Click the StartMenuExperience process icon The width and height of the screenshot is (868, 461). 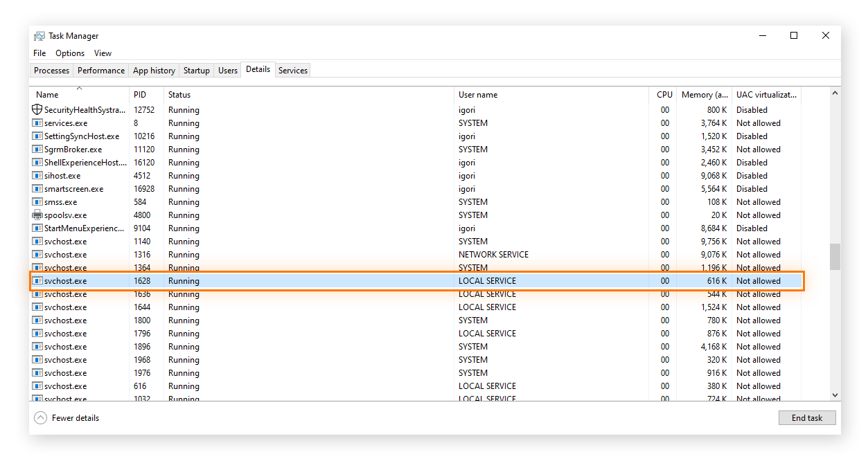tap(37, 228)
